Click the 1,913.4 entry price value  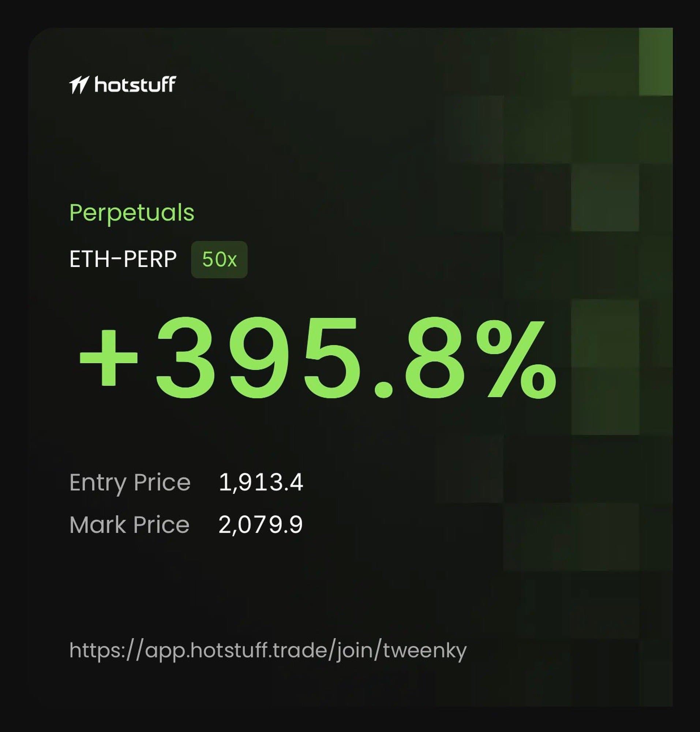pos(261,482)
